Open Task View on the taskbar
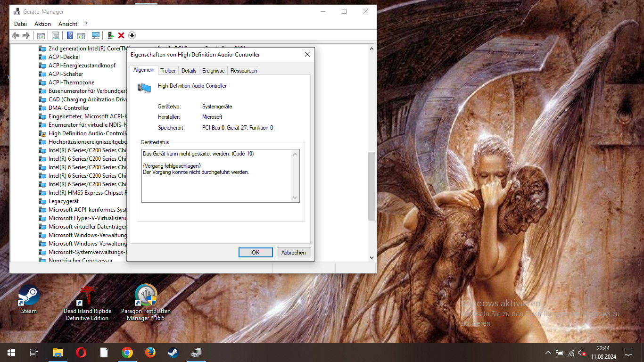The width and height of the screenshot is (644, 362). click(34, 353)
